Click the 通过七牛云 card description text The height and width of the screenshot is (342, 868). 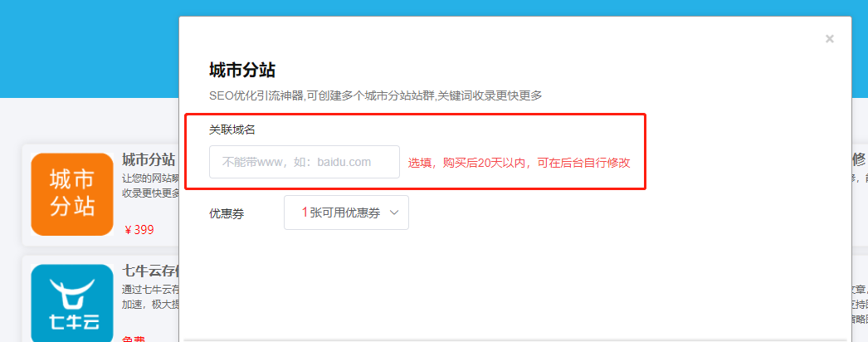click(150, 296)
